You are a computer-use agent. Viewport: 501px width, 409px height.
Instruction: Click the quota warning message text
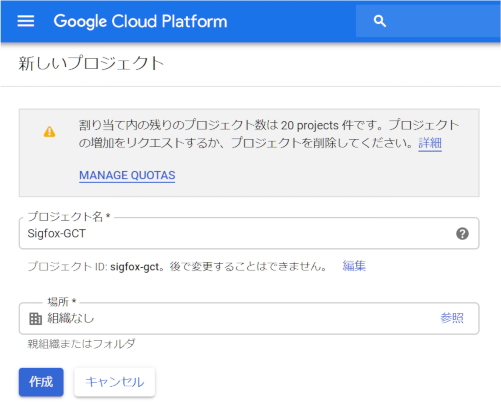(269, 134)
